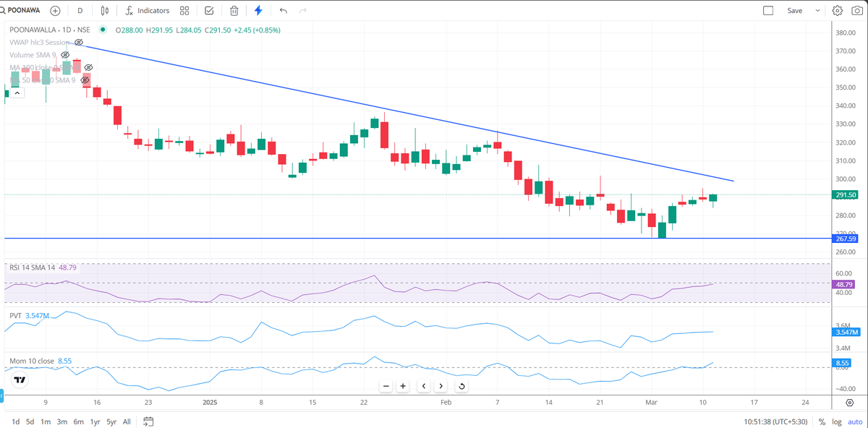Zoom in the chart with plus button
The image size is (868, 428).
click(x=403, y=386)
